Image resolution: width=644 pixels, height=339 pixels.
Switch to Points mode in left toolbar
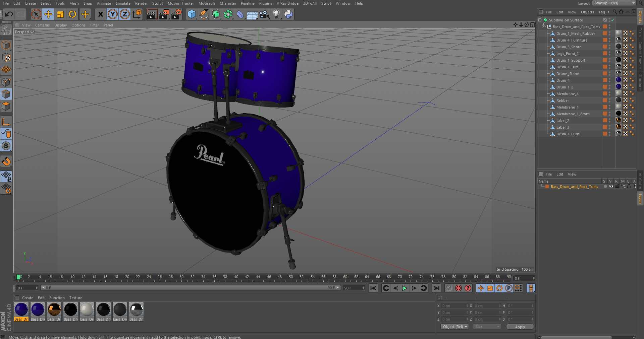6,82
